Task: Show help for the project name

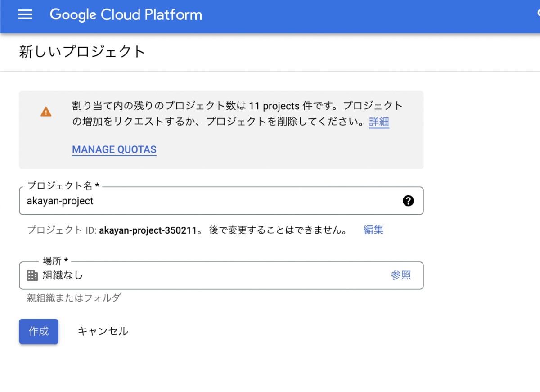Action: coord(408,201)
